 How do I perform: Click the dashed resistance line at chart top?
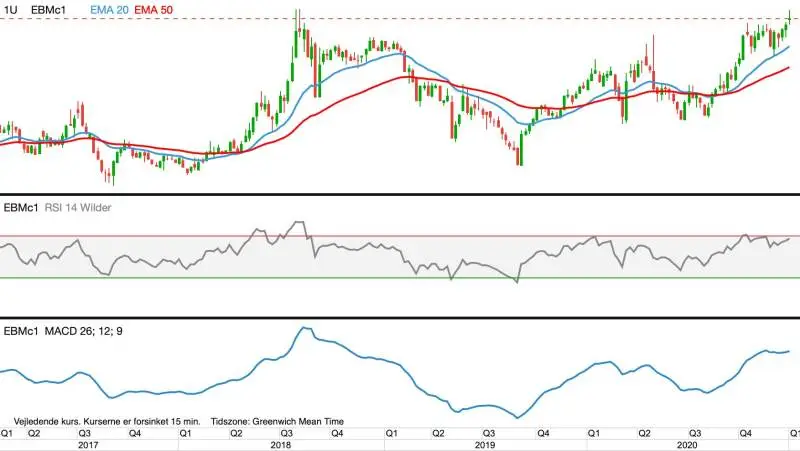[x=400, y=19]
